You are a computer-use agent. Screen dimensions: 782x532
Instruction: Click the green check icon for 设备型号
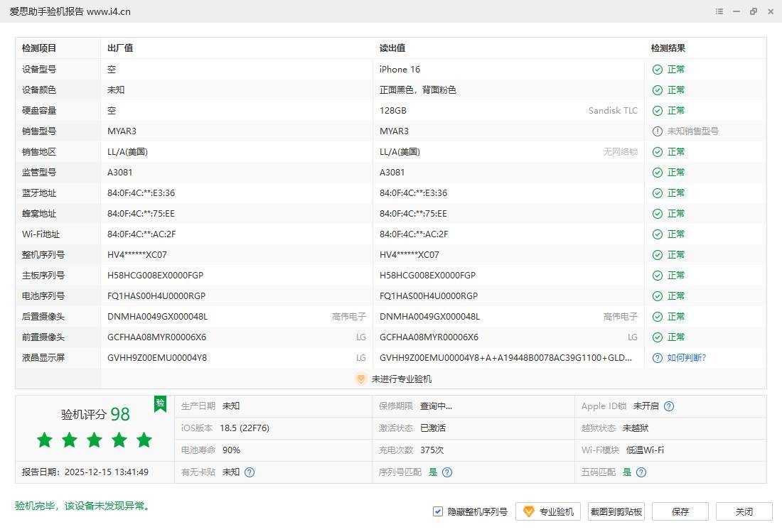658,70
